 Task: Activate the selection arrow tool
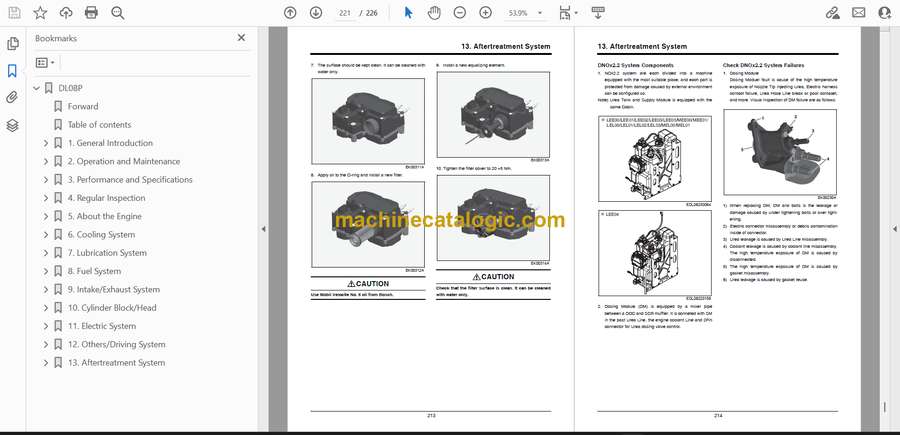(409, 13)
